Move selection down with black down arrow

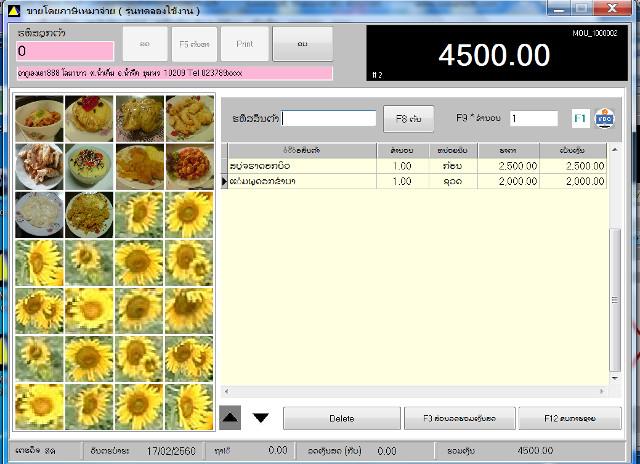[260, 417]
